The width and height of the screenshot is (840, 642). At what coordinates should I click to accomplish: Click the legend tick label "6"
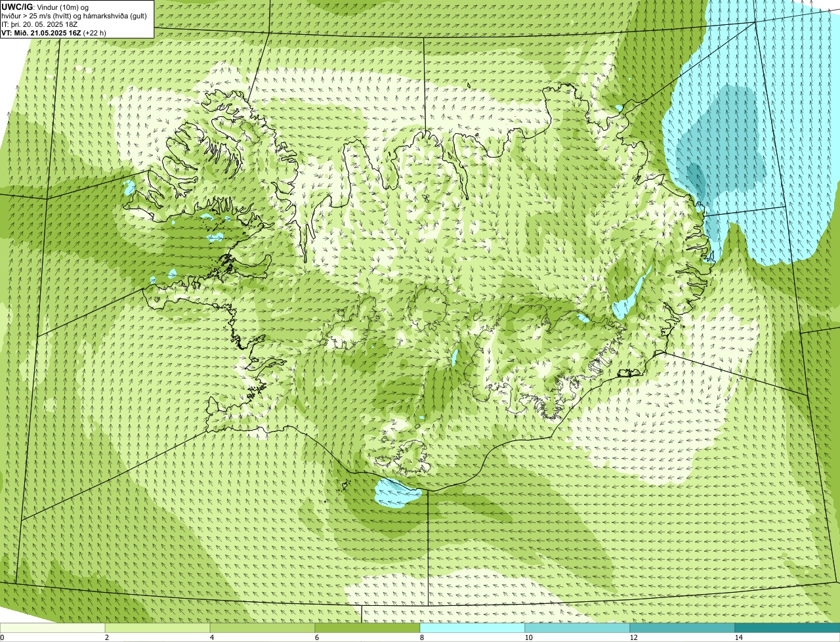tap(316, 637)
